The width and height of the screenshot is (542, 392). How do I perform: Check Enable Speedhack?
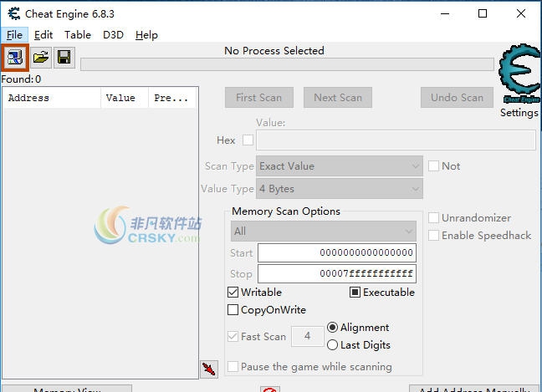(433, 236)
